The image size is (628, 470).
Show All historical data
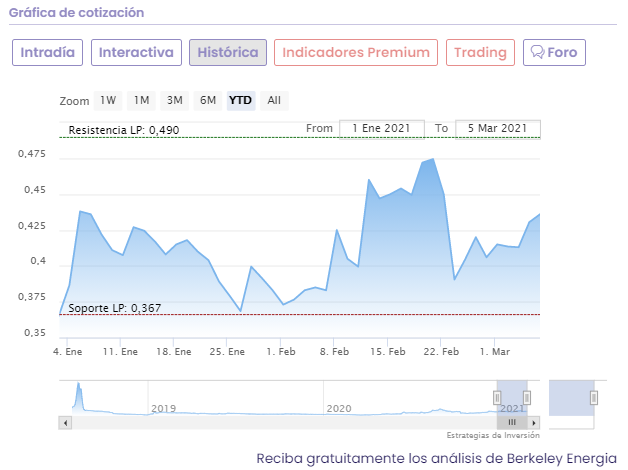274,100
